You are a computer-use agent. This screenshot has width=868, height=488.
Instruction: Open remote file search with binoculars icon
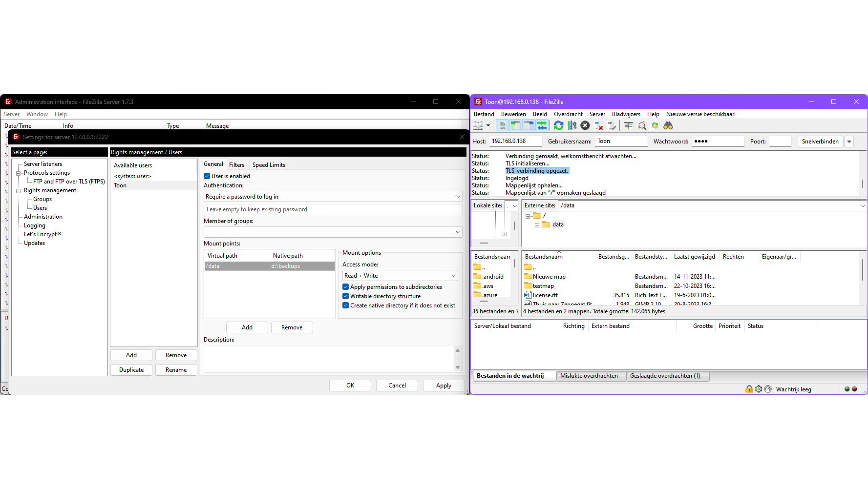click(x=668, y=126)
